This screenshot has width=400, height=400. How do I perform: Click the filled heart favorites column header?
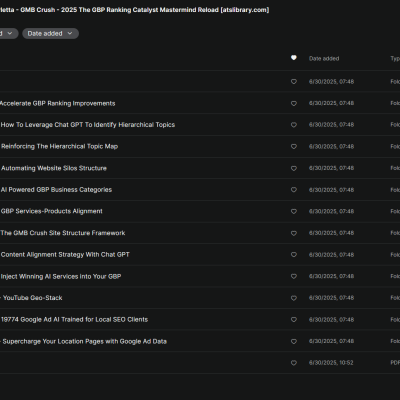294,58
